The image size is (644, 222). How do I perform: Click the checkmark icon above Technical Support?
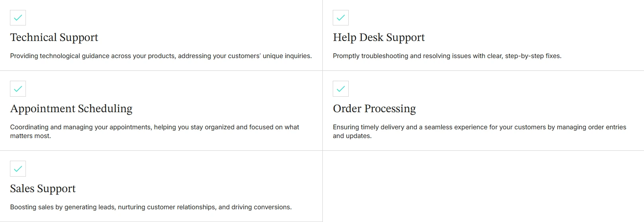[18, 18]
